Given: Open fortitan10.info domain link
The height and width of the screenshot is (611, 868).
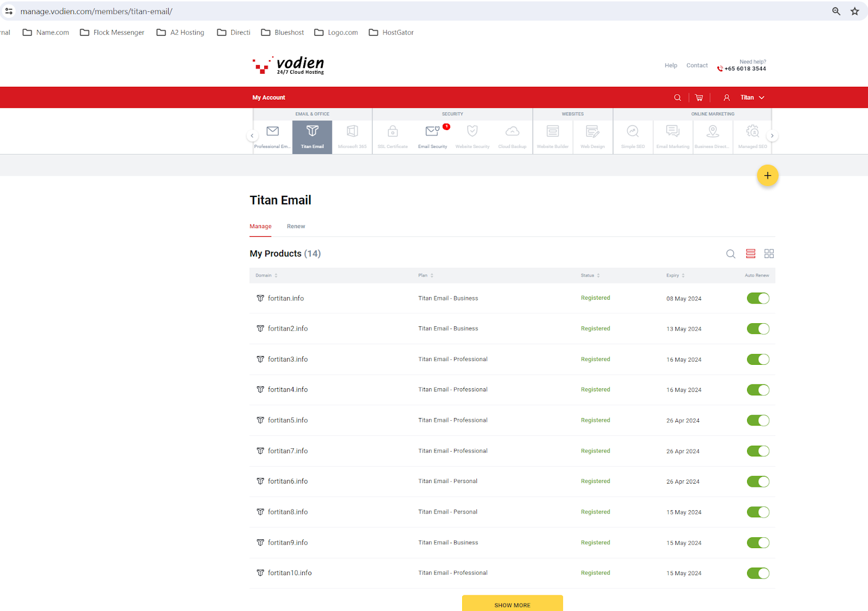Looking at the screenshot, I should [x=290, y=573].
